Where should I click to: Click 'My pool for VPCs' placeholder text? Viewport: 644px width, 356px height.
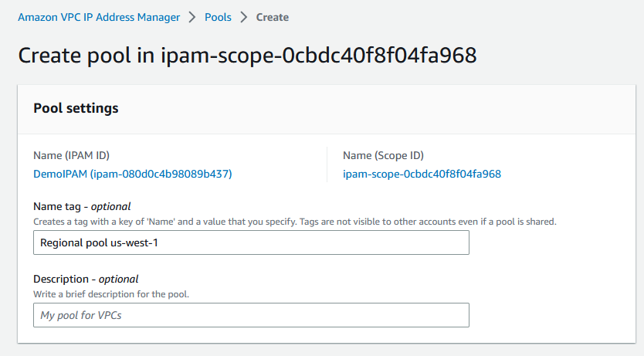coord(81,315)
